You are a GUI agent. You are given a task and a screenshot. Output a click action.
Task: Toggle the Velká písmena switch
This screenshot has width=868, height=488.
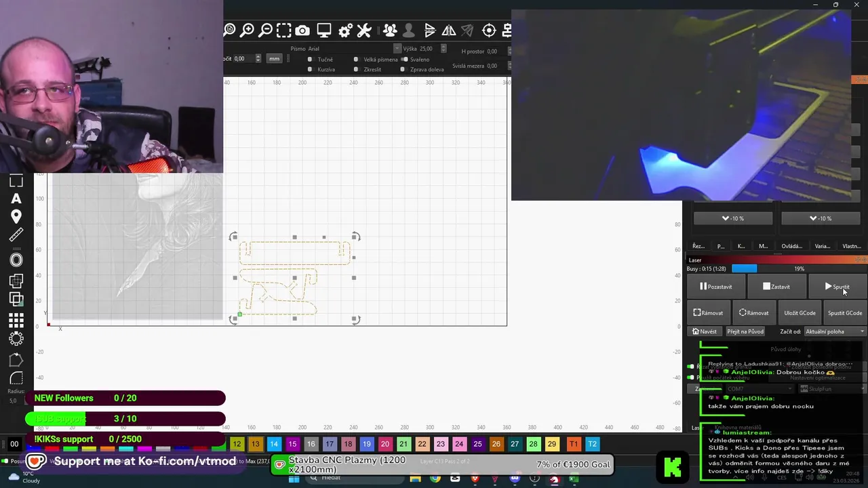356,60
